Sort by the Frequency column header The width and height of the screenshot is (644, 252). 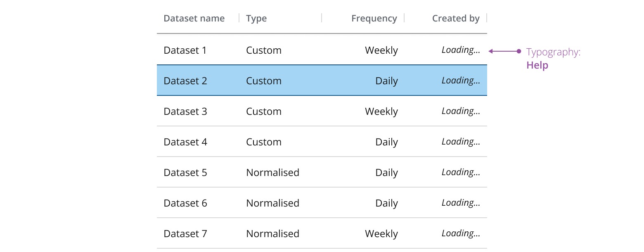click(374, 18)
